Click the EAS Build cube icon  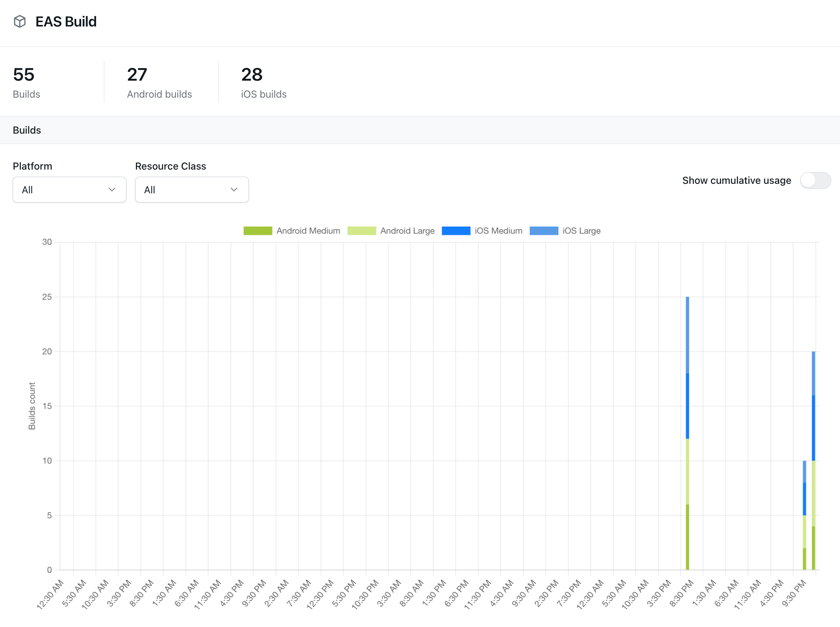(x=21, y=22)
